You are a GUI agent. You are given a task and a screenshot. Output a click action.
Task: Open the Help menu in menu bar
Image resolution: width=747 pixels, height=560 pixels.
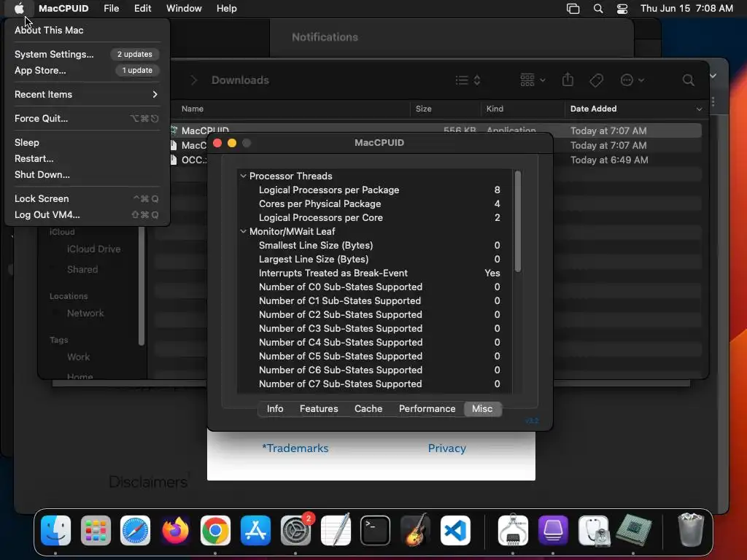pyautogui.click(x=226, y=8)
